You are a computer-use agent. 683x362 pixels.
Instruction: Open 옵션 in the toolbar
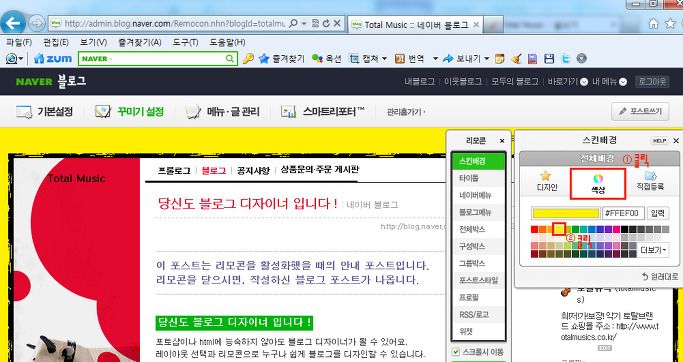[x=327, y=58]
